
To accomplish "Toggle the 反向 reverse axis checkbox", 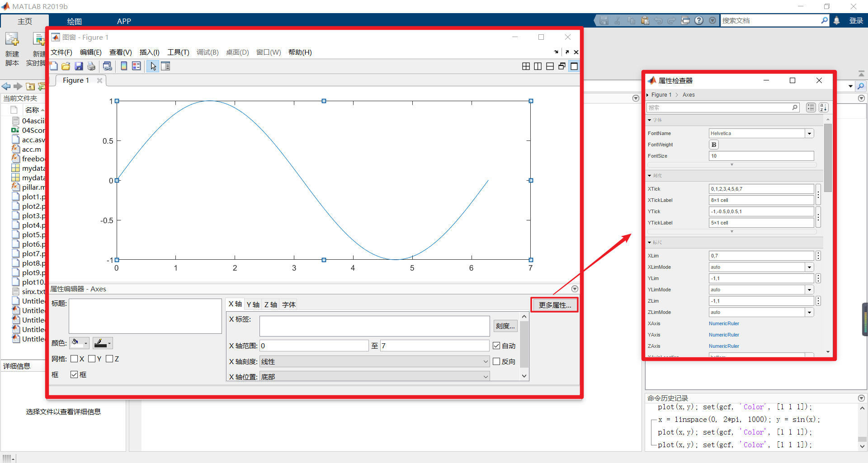I will (496, 361).
